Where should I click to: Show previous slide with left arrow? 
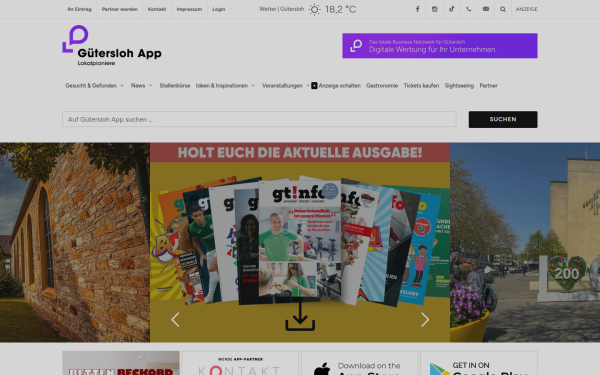[x=175, y=320]
